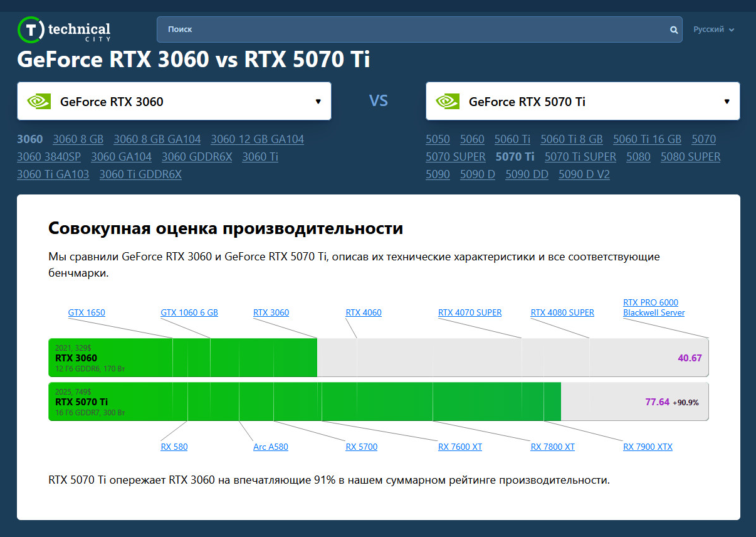Open the 3060 12 GB GA104 link
The image size is (756, 537).
[258, 139]
